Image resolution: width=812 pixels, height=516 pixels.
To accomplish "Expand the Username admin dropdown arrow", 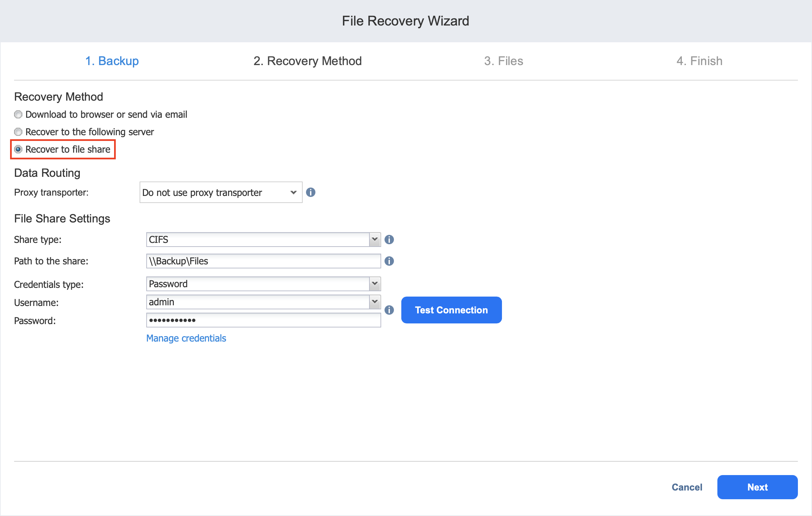I will tap(374, 302).
